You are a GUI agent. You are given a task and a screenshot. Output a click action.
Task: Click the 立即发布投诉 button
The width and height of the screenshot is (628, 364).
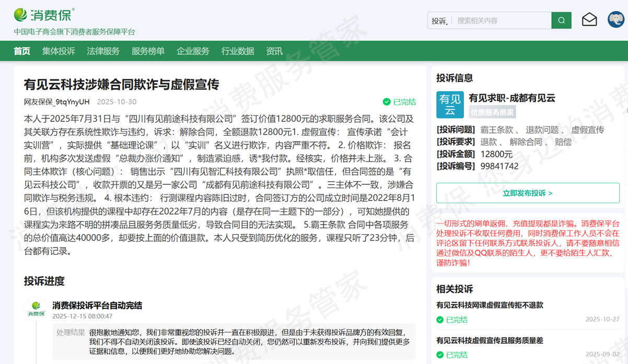coord(527,192)
